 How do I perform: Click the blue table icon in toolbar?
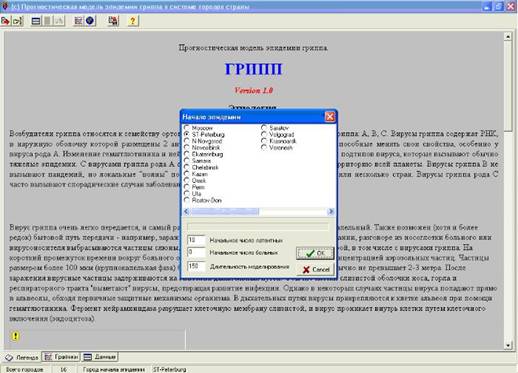point(36,21)
